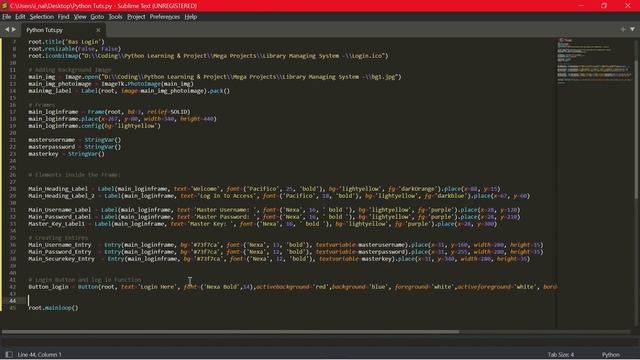Click masterusername variable on line 21
The image size is (640, 360).
(51, 140)
